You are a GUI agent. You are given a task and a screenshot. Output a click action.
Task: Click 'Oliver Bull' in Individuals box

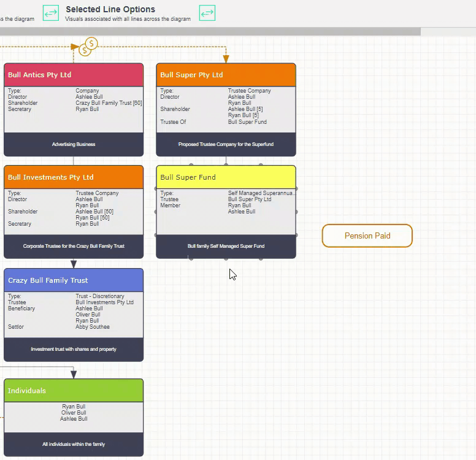point(74,413)
